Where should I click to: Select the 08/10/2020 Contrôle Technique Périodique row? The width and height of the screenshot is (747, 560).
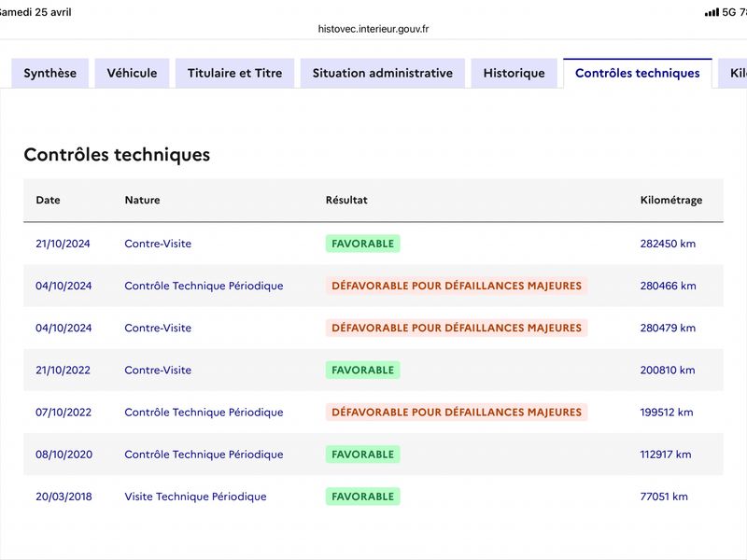(x=373, y=455)
